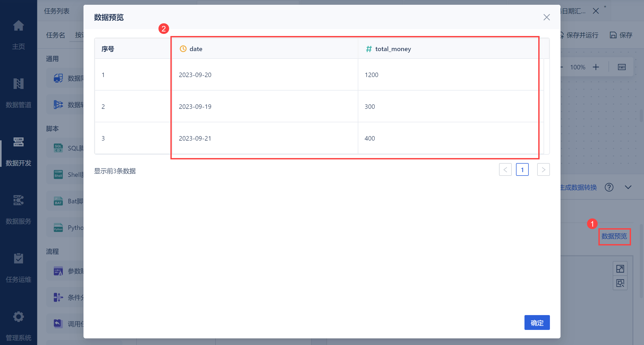Screen dimensions: 644x345
Task: Click the Shell script node icon
Action: pyautogui.click(x=58, y=174)
